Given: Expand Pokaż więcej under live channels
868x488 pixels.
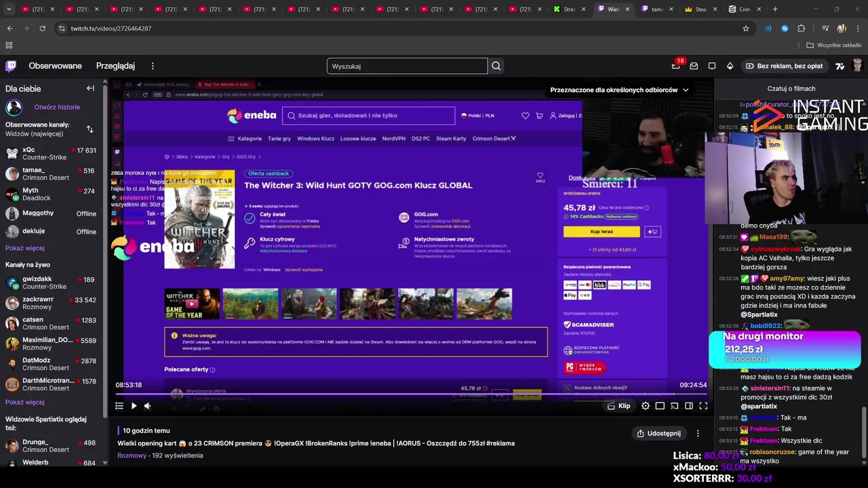Looking at the screenshot, I should tap(25, 402).
